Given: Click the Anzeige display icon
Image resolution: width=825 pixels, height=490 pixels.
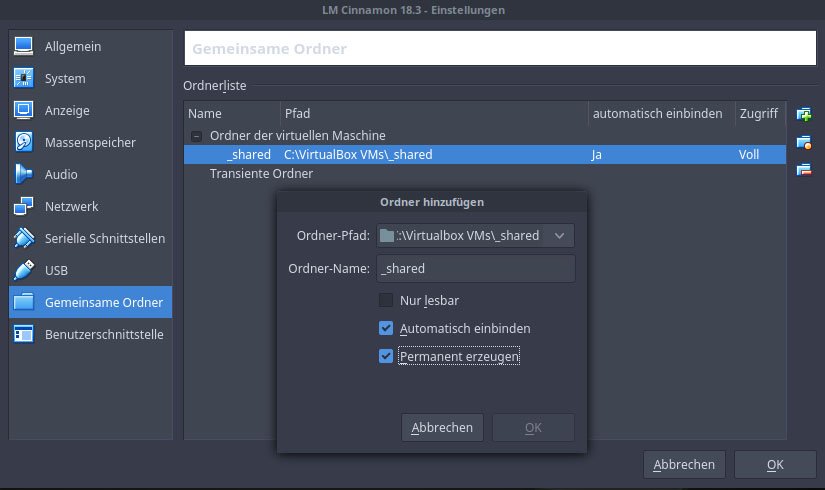Looking at the screenshot, I should pos(23,111).
